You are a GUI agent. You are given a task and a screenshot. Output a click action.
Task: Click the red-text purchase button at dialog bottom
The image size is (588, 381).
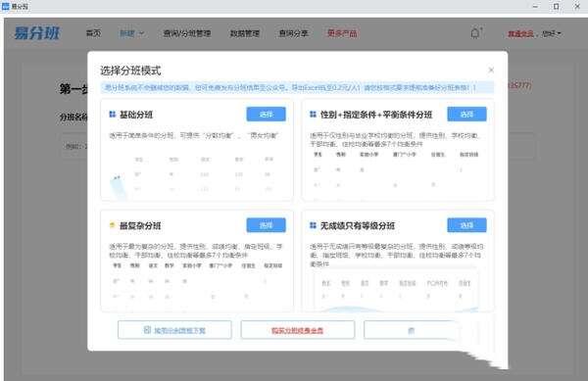coord(298,330)
